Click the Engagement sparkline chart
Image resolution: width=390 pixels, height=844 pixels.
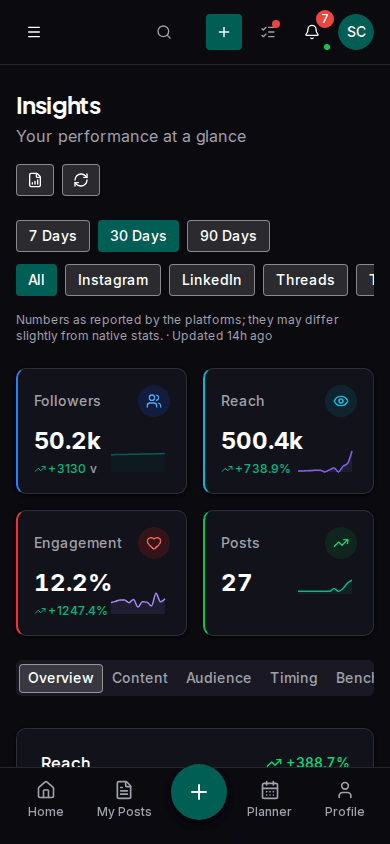pyautogui.click(x=138, y=603)
